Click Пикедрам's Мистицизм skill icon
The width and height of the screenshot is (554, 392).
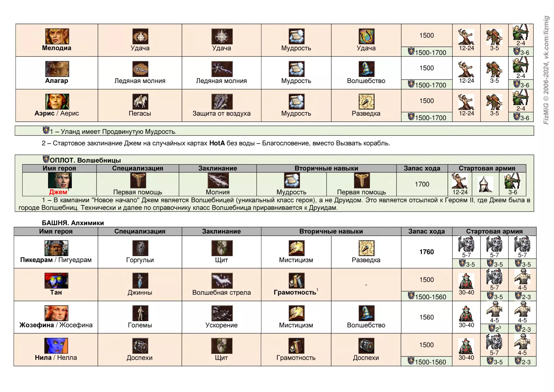pos(296,248)
